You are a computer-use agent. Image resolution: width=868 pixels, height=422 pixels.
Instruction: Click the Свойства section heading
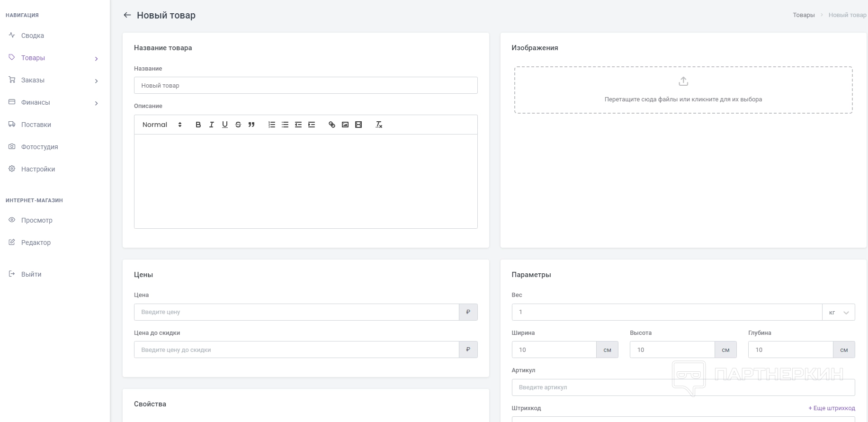point(150,404)
